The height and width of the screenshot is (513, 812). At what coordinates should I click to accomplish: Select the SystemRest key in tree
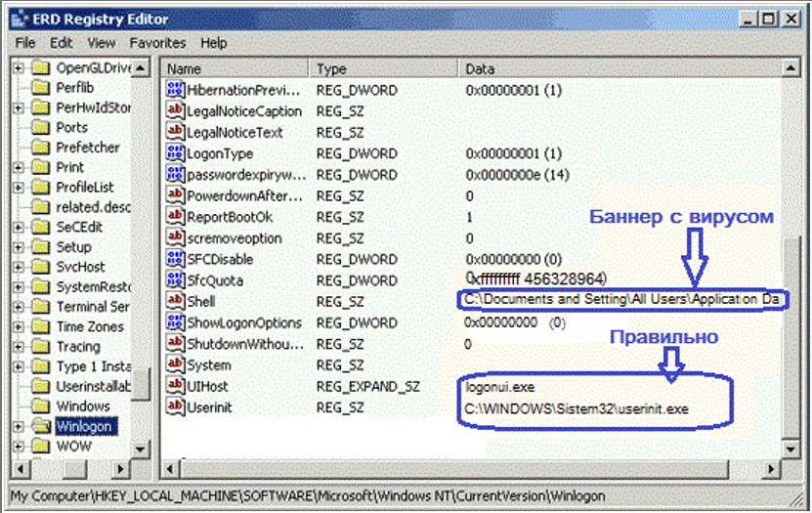[x=93, y=286]
